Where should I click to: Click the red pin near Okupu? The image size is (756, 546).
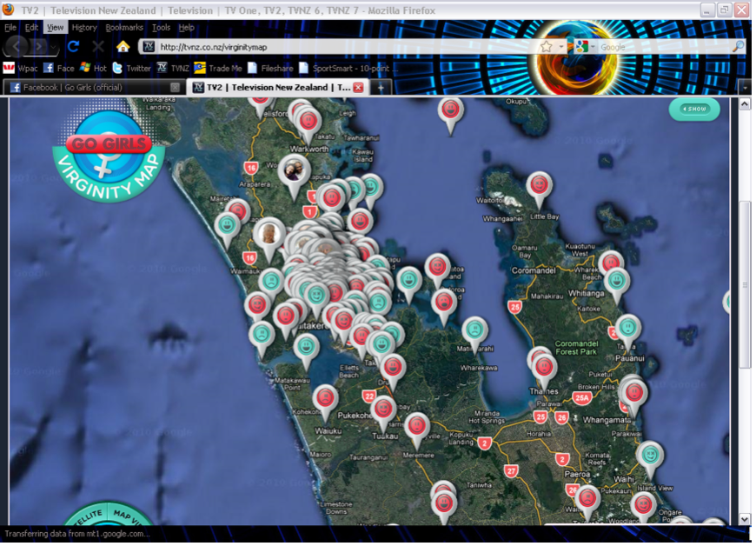pyautogui.click(x=450, y=110)
